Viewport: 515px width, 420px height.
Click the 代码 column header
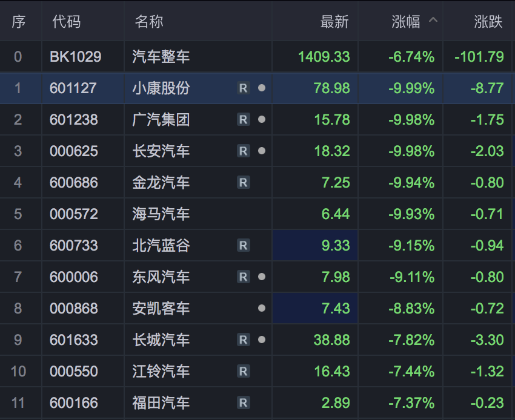[x=67, y=22]
